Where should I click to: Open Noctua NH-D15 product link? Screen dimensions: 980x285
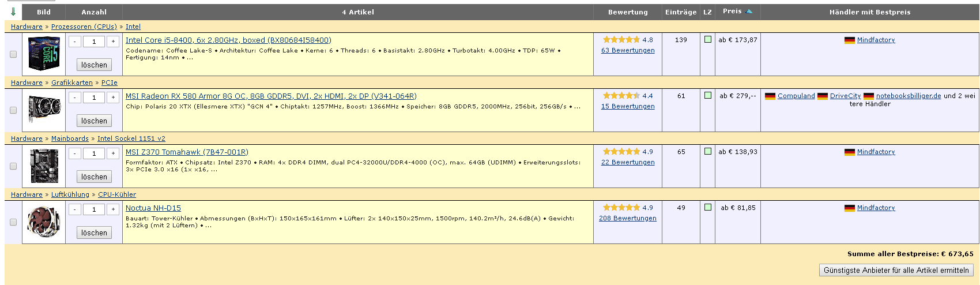pyautogui.click(x=153, y=208)
